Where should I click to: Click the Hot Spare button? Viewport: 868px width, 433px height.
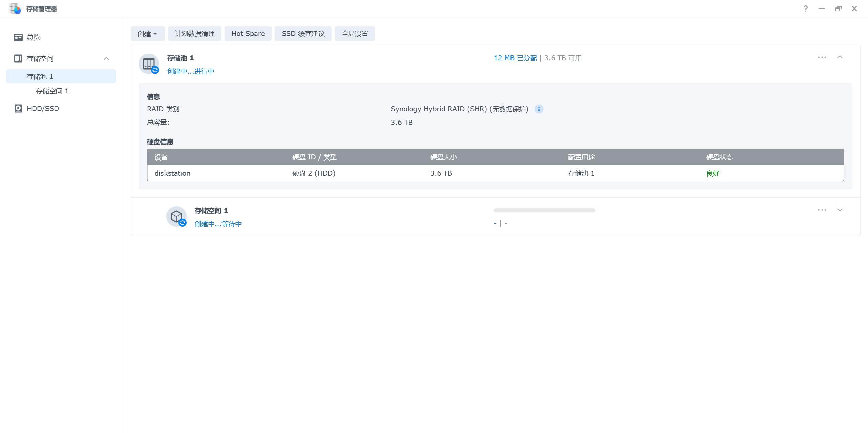tap(248, 34)
